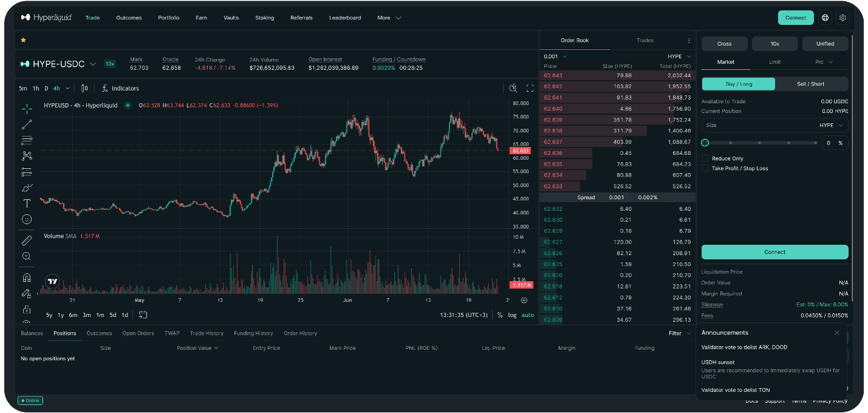Viewport: 868px width, 413px height.
Task: Enable the Reduce Only checkbox
Action: (x=705, y=159)
